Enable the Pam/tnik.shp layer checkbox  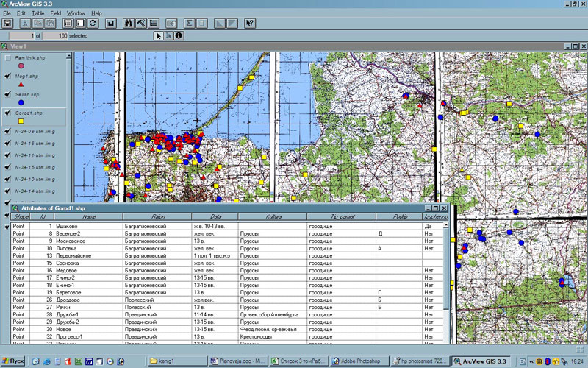point(7,57)
